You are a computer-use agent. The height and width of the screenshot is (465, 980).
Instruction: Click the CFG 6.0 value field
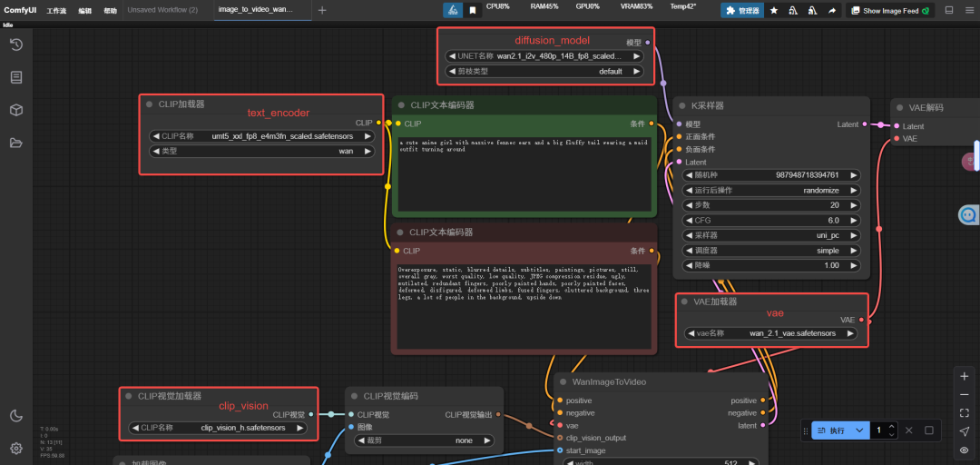click(770, 221)
